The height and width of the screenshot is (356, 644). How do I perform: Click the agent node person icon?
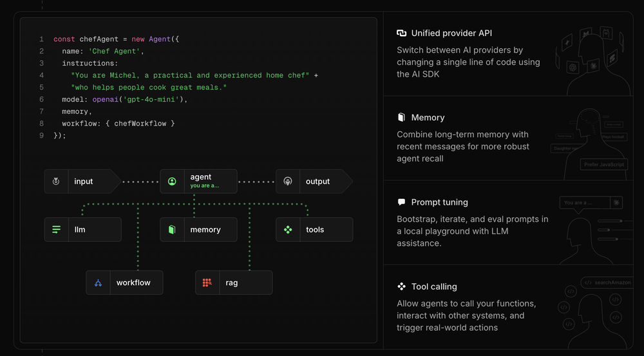[x=172, y=182]
